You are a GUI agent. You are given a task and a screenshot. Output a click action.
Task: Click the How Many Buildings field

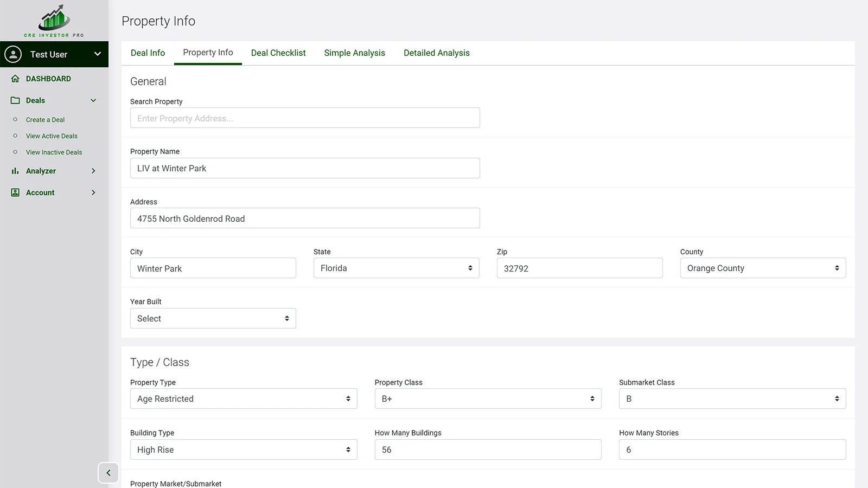[x=488, y=450]
